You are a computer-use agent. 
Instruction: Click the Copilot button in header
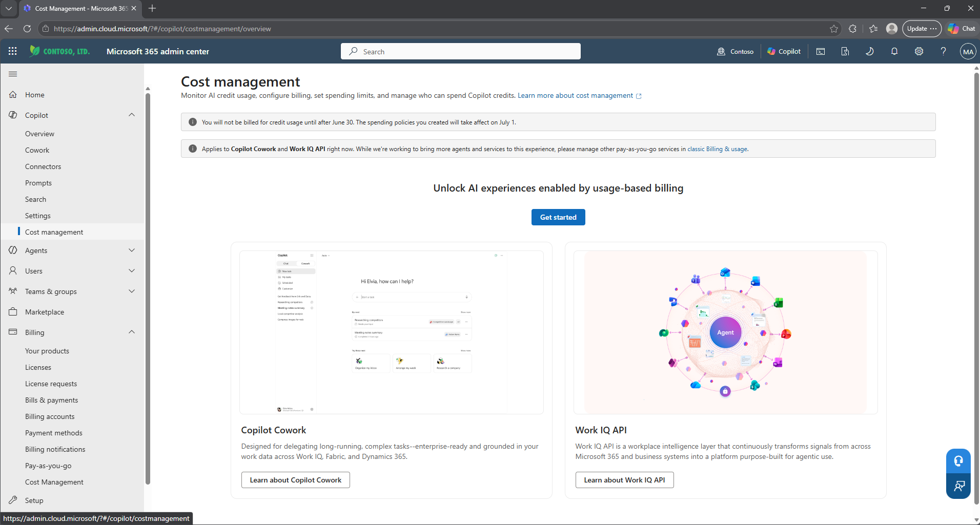pos(784,51)
